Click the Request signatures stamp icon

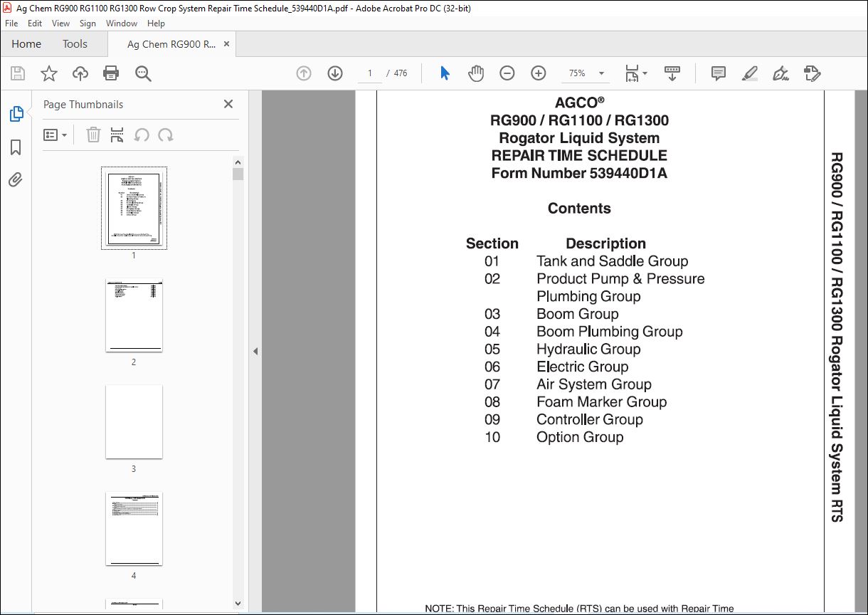pos(812,73)
